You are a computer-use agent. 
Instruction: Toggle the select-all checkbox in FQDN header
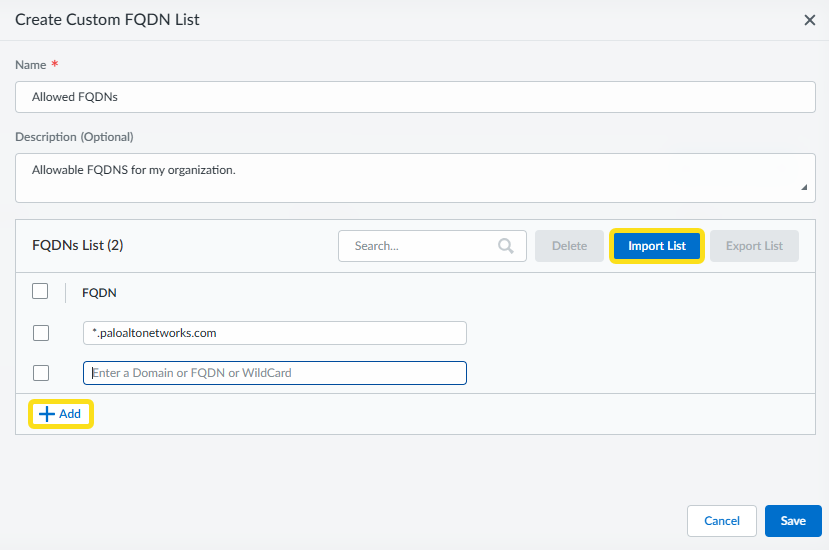pyautogui.click(x=40, y=292)
